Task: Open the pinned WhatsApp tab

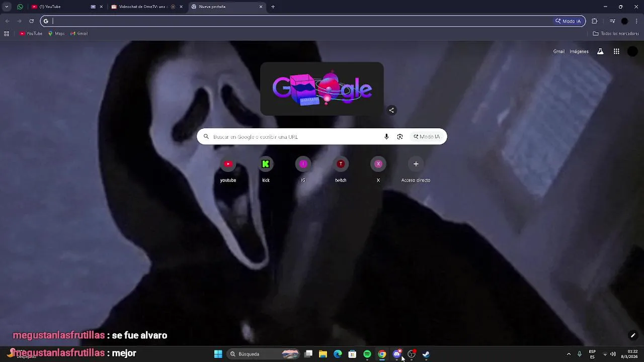Action: [x=20, y=7]
